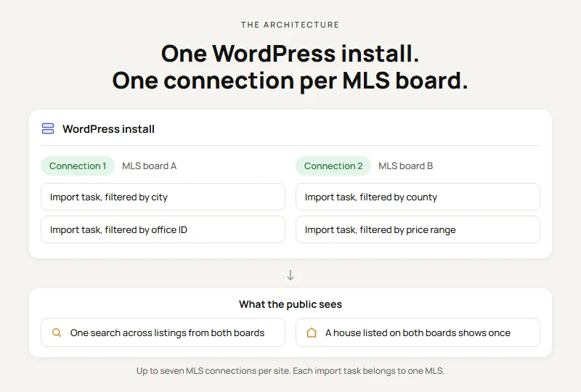Click 'One connection per MLS board.' headline line

(x=290, y=81)
